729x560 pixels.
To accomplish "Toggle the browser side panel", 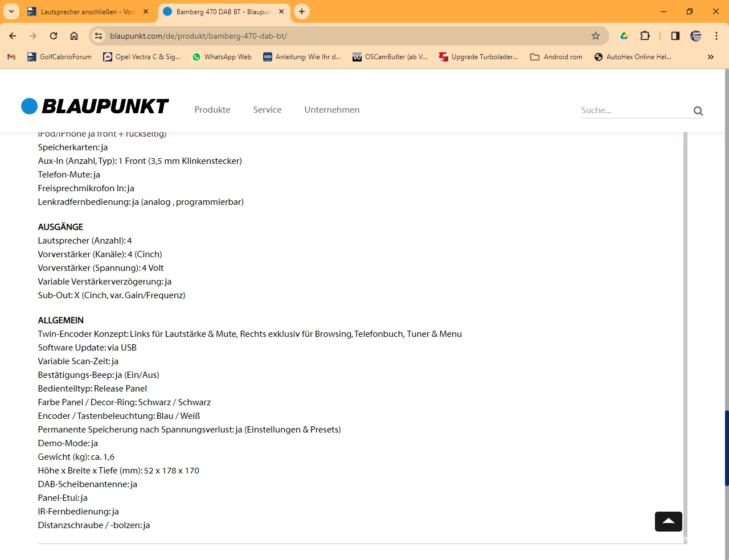I will click(675, 36).
